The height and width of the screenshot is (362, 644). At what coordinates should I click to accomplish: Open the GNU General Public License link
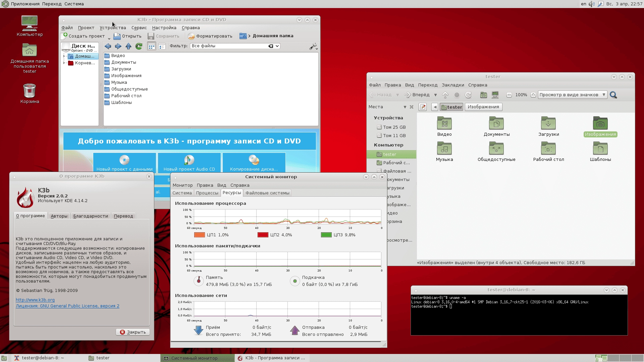coord(67,306)
